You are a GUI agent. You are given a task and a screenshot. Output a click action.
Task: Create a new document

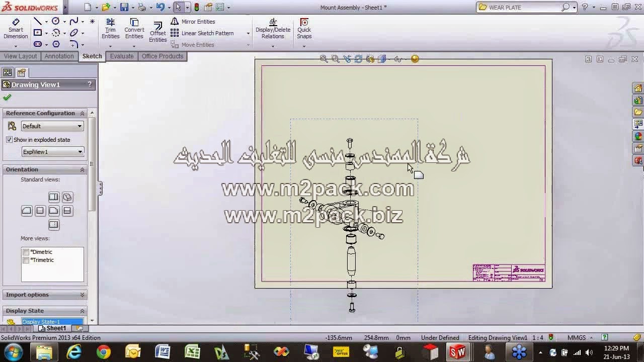tap(88, 7)
